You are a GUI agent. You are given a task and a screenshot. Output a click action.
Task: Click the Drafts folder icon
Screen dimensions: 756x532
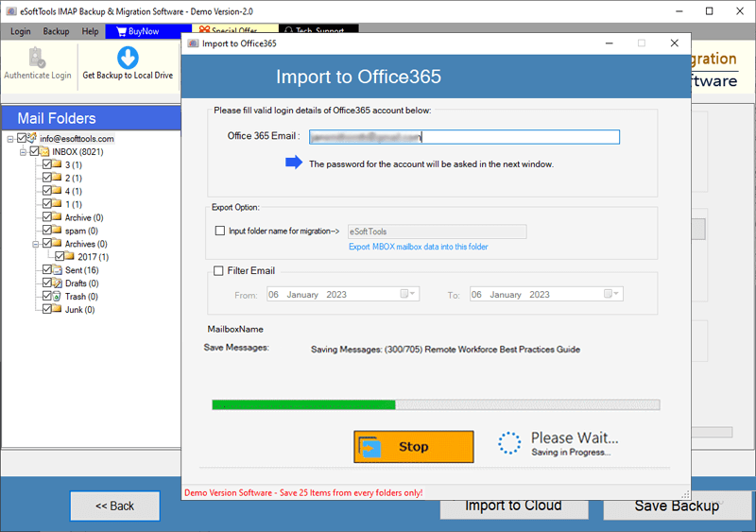[x=58, y=283]
